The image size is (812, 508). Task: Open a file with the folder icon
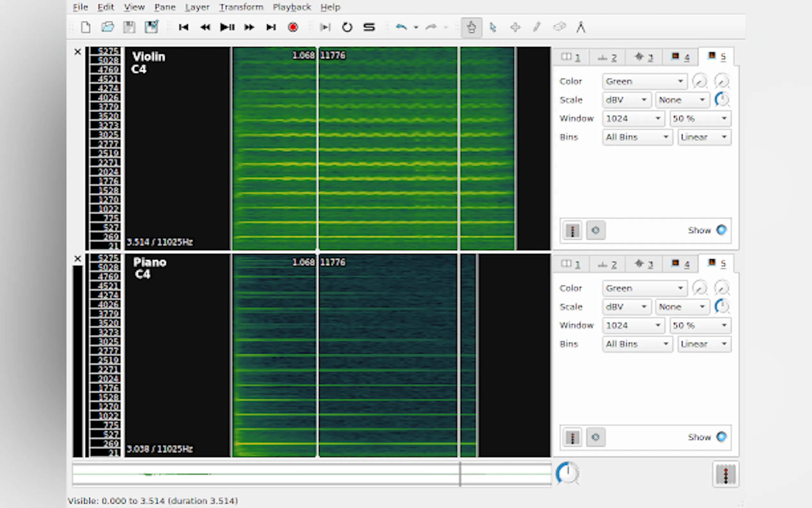click(x=107, y=27)
